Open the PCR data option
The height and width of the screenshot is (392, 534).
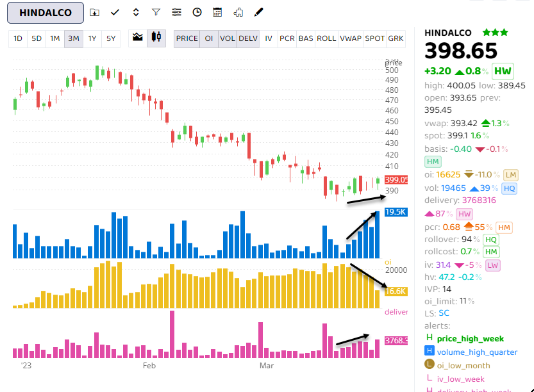tap(287, 38)
